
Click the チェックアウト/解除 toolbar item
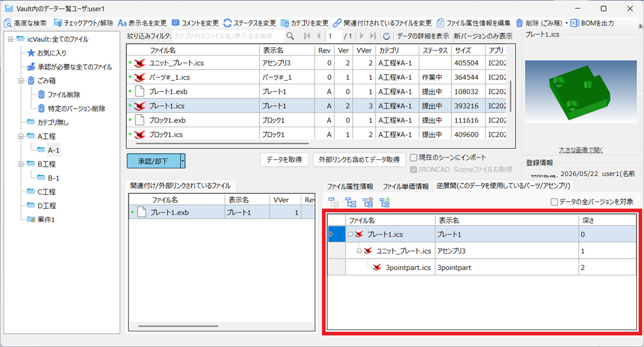(83, 23)
